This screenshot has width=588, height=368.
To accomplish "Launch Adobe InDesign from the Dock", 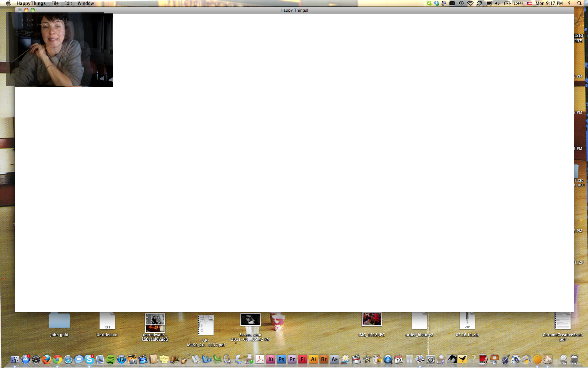I will tap(271, 359).
